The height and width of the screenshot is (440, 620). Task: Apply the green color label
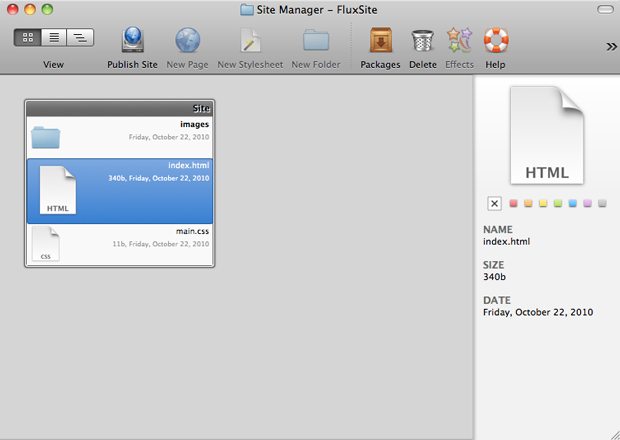coord(558,203)
